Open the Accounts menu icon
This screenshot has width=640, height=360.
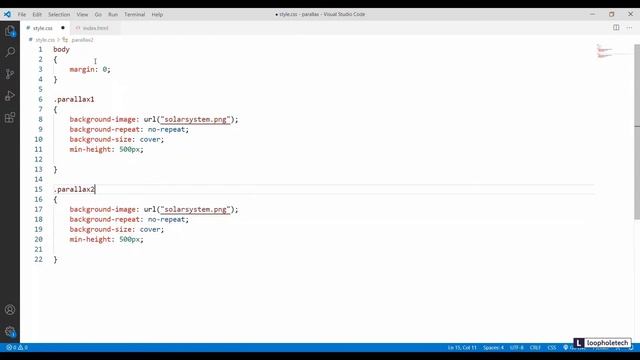pyautogui.click(x=10, y=310)
